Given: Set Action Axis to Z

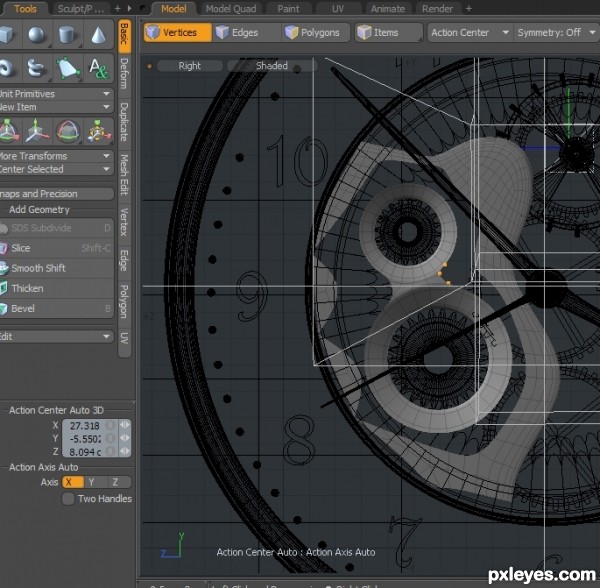Looking at the screenshot, I should pos(119,482).
